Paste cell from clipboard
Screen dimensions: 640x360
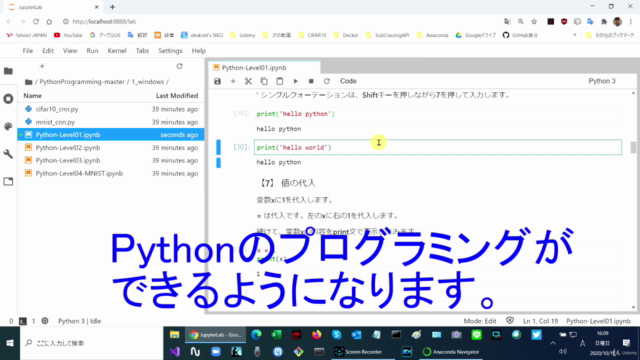click(x=280, y=81)
